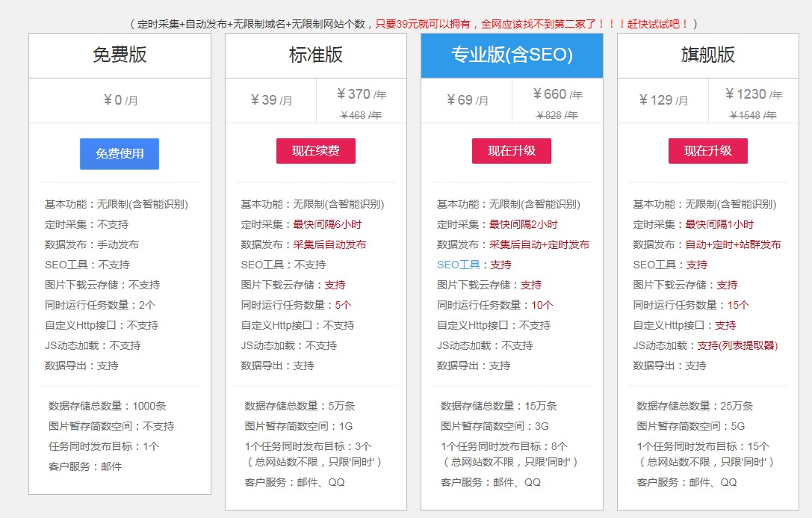Select the 标准版 plan header
The height and width of the screenshot is (518, 812).
pos(315,55)
